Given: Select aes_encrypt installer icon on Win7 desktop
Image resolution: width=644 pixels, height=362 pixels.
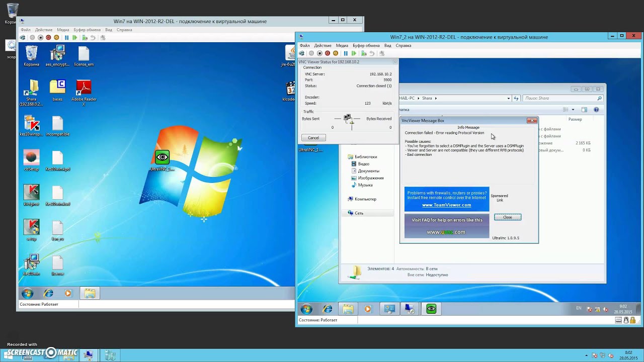Looking at the screenshot, I should 57,56.
